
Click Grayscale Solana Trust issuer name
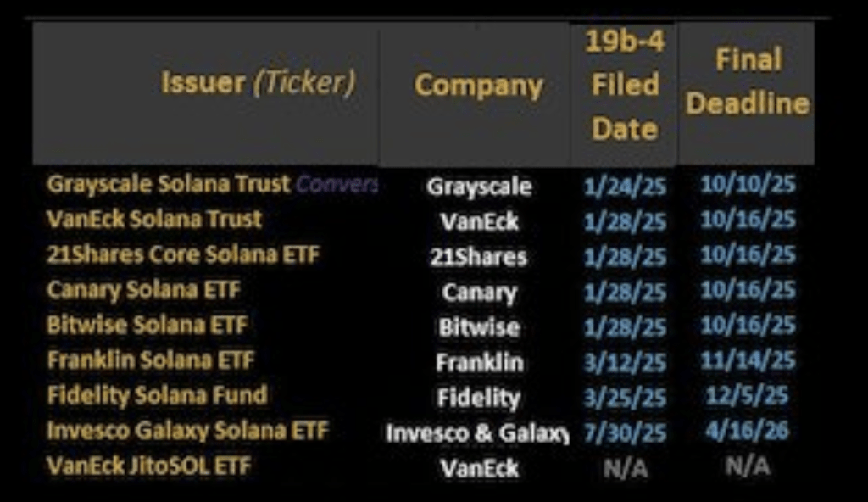click(x=168, y=185)
